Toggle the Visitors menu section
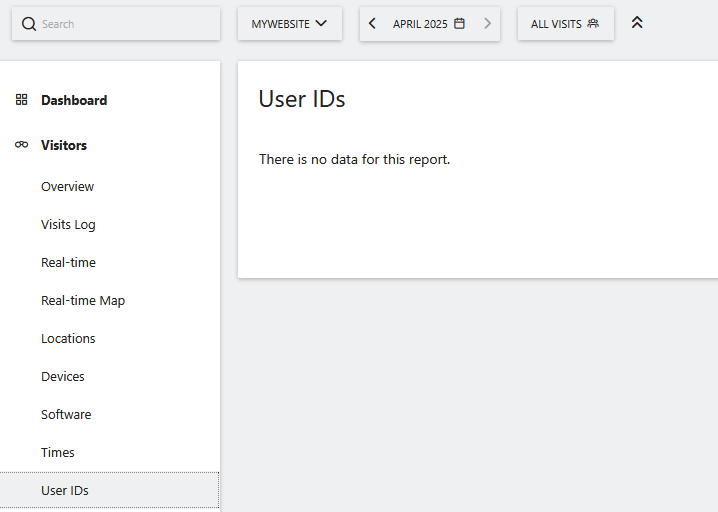The image size is (718, 512). pos(64,145)
